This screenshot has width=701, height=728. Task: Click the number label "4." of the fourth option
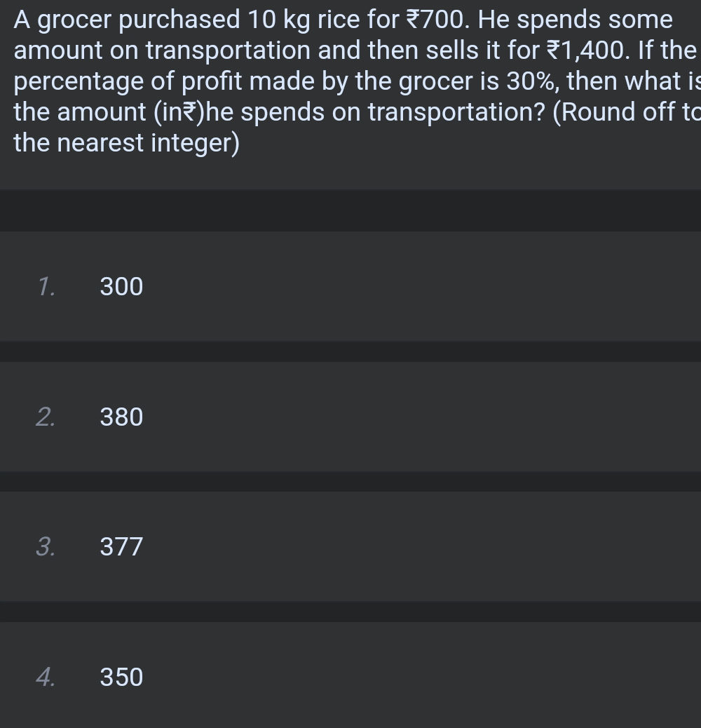tap(46, 677)
